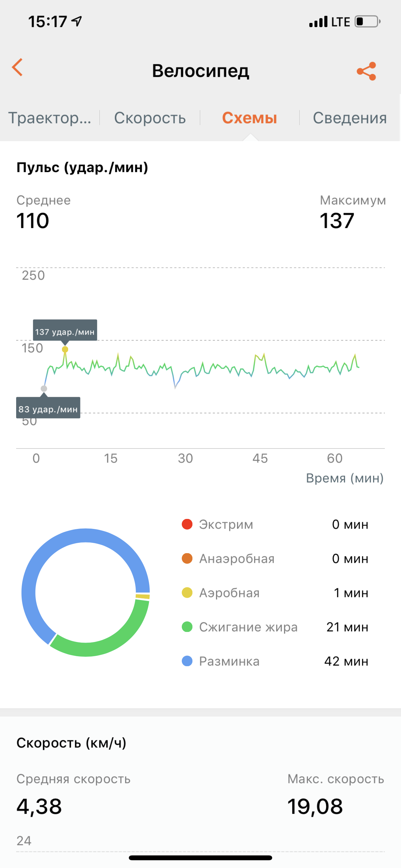Tap the battery indicator icon

pos(367,22)
